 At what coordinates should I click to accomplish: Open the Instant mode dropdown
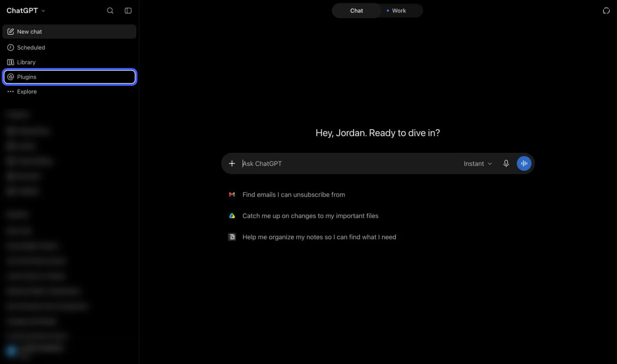478,163
